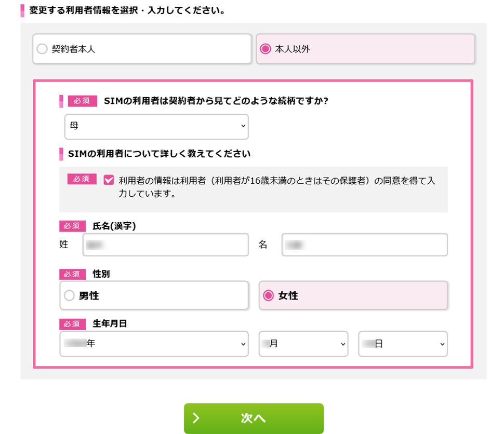Expand the birth year (年) dropdown

[154, 344]
